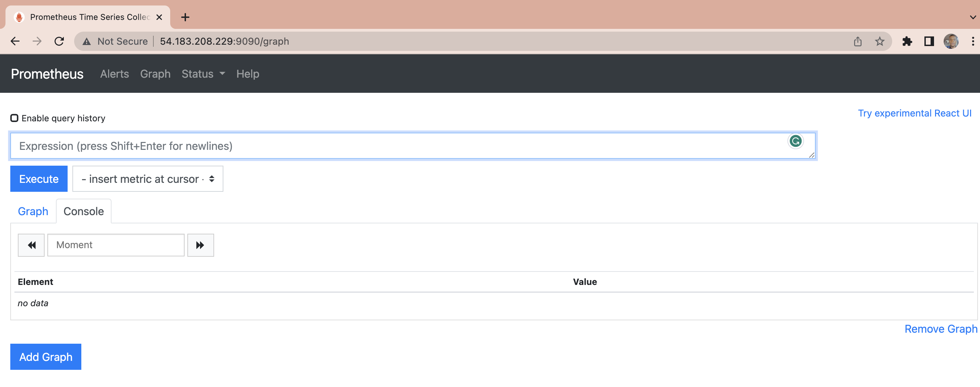Screen dimensions: 980x387
Task: Open the Not Secure warning icon
Action: tap(87, 41)
